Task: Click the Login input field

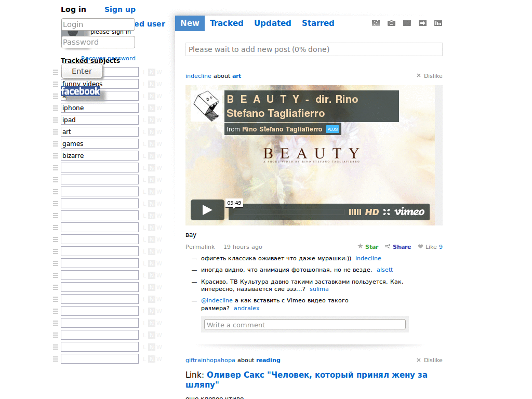Action: coord(98,24)
